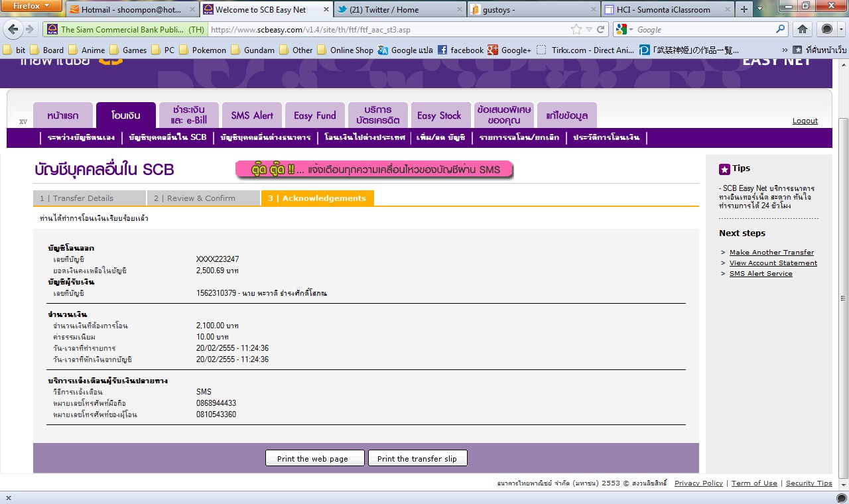
Task: Open the Google แปล bookmark
Action: 405,50
